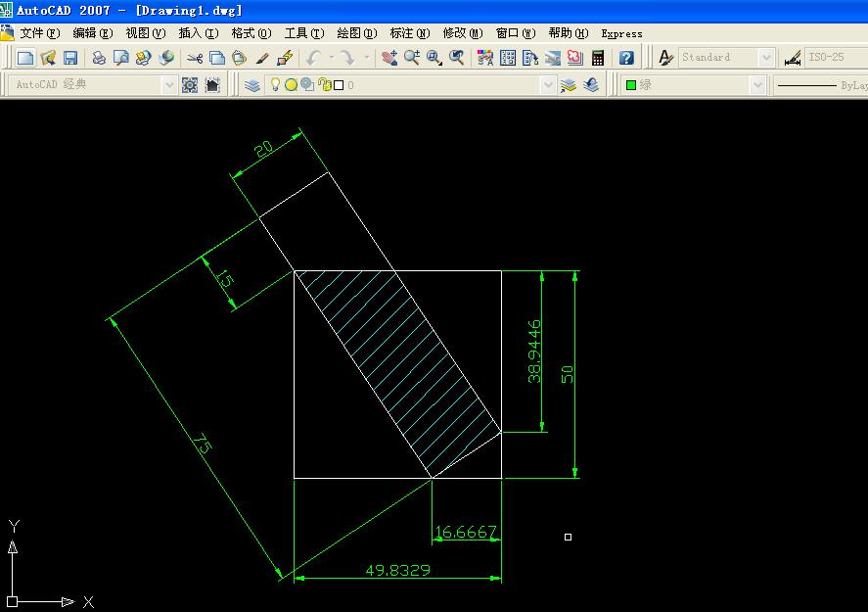The height and width of the screenshot is (612, 868).
Task: Click the Layer Previous icon
Action: [x=591, y=85]
